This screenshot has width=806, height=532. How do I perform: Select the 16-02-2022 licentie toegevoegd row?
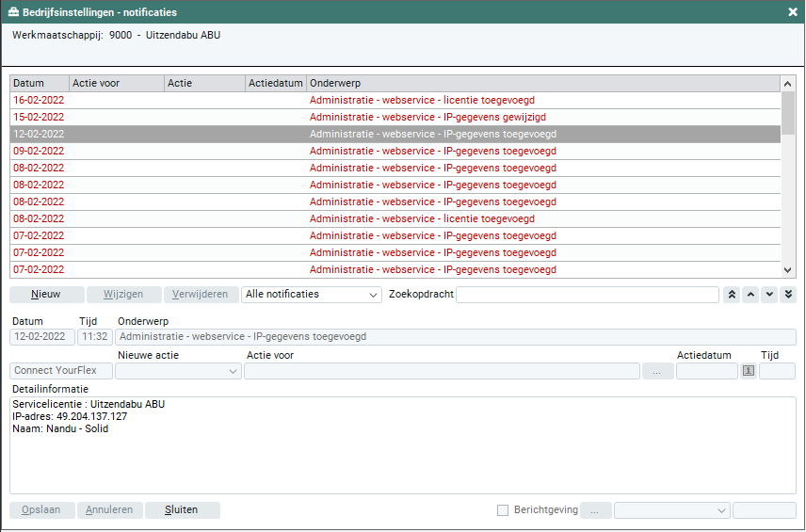point(395,101)
